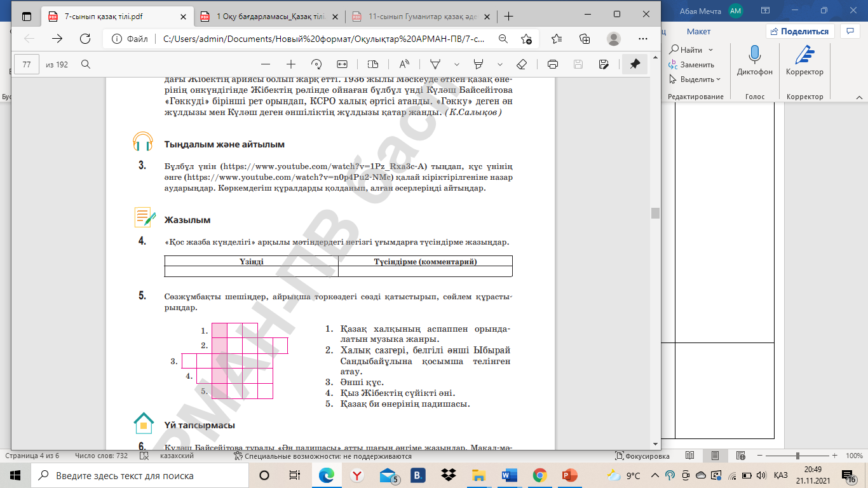This screenshot has width=868, height=488.
Task: Click Word zoom percentage 100%
Action: pyautogui.click(x=853, y=456)
